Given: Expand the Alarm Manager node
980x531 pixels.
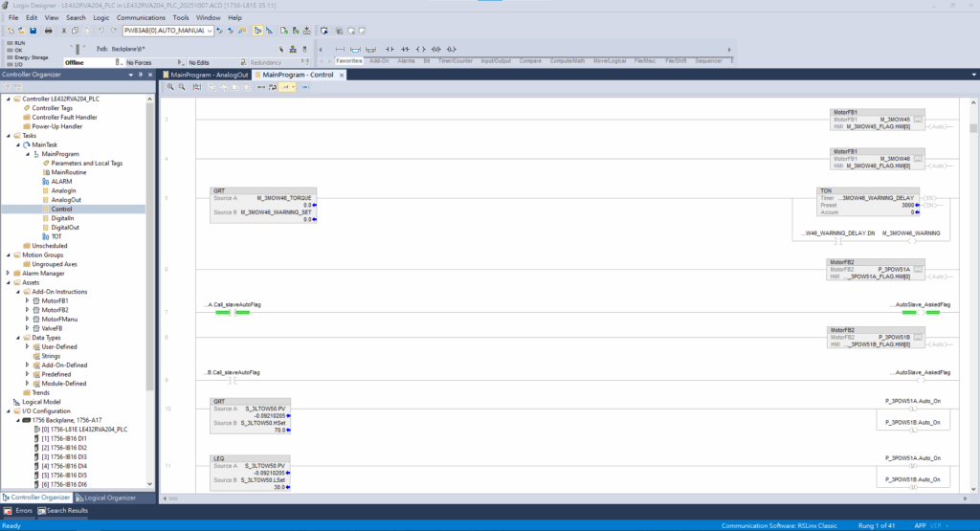Looking at the screenshot, I should (9, 273).
